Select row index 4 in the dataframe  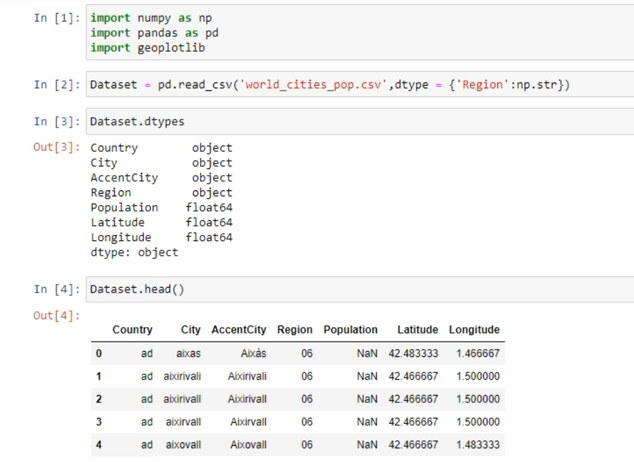tap(99, 444)
